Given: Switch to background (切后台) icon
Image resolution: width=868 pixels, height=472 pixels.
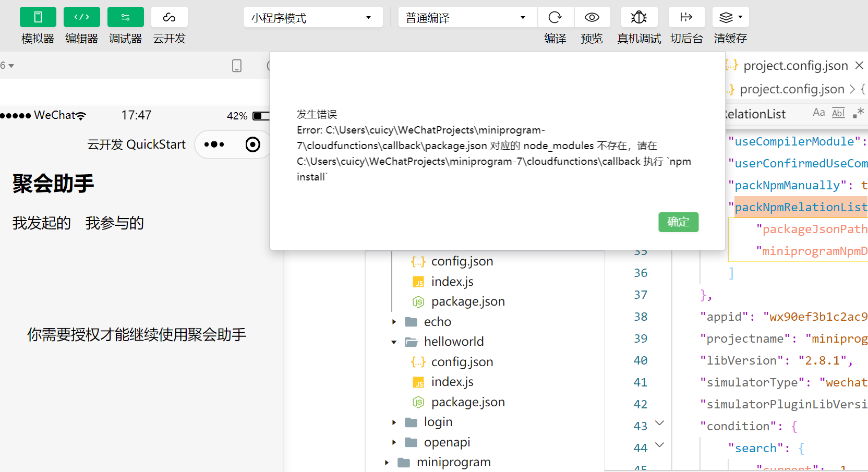Looking at the screenshot, I should pos(686,17).
